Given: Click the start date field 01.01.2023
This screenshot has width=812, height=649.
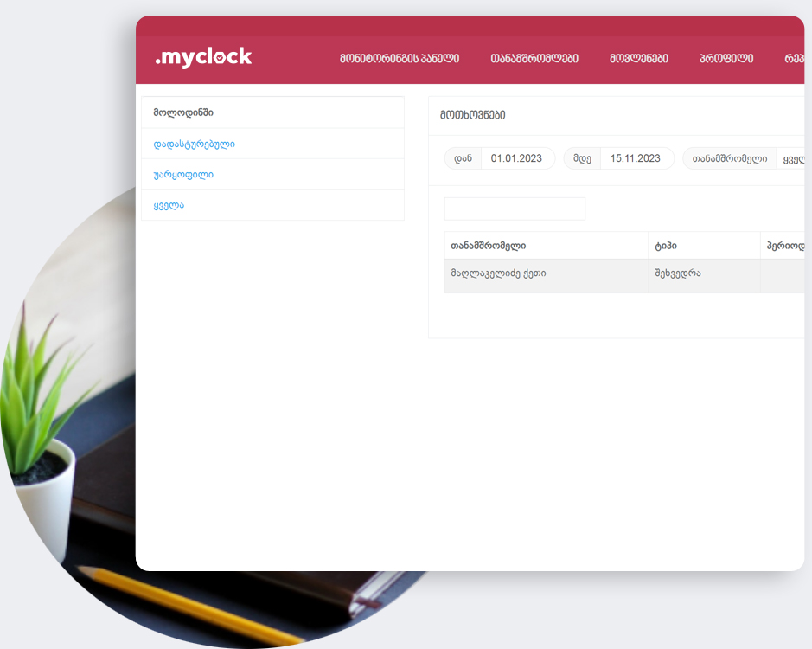Looking at the screenshot, I should 516,158.
